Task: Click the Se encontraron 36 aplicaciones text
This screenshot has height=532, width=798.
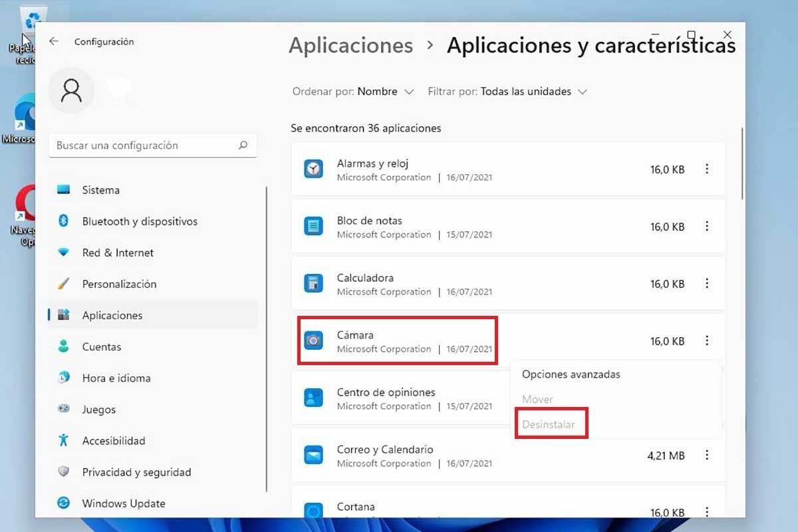Action: pos(366,128)
